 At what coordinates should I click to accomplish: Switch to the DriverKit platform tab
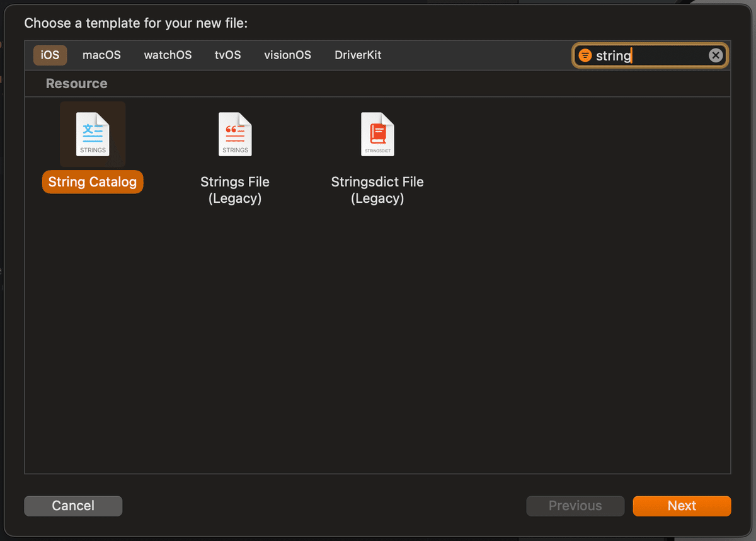point(358,55)
